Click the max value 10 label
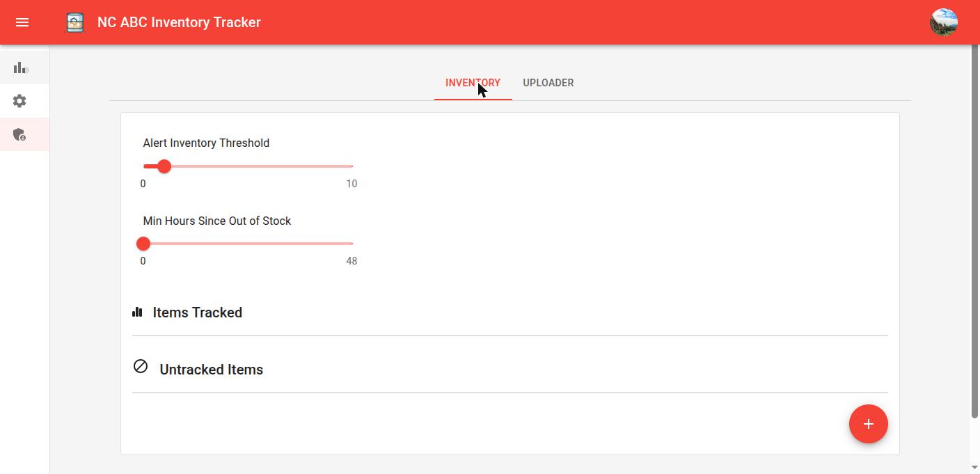980x474 pixels. (351, 184)
